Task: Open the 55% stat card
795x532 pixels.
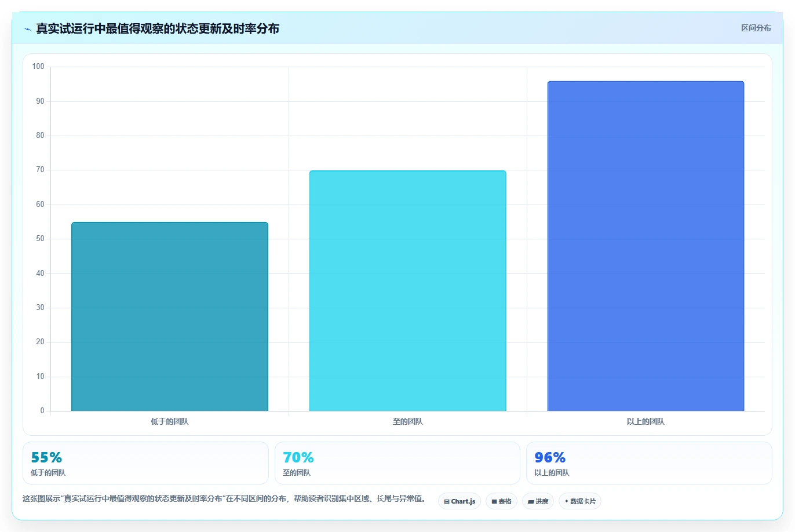Action: coord(145,463)
